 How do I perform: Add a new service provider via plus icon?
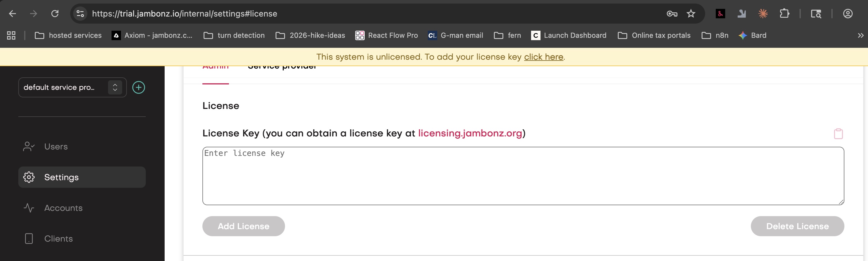(x=138, y=87)
